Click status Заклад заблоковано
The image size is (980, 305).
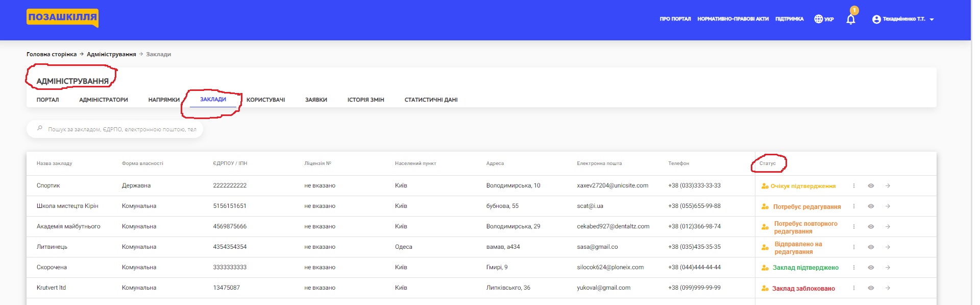click(x=803, y=289)
